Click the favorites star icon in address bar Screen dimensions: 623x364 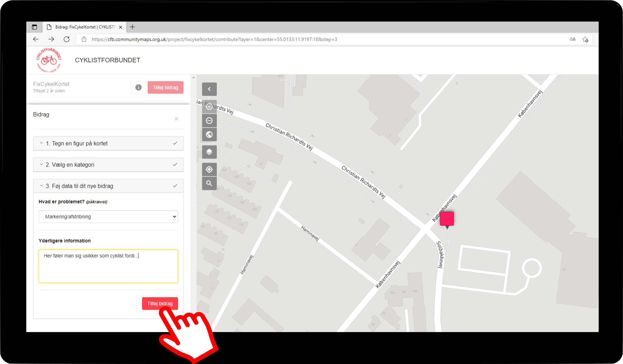585,39
